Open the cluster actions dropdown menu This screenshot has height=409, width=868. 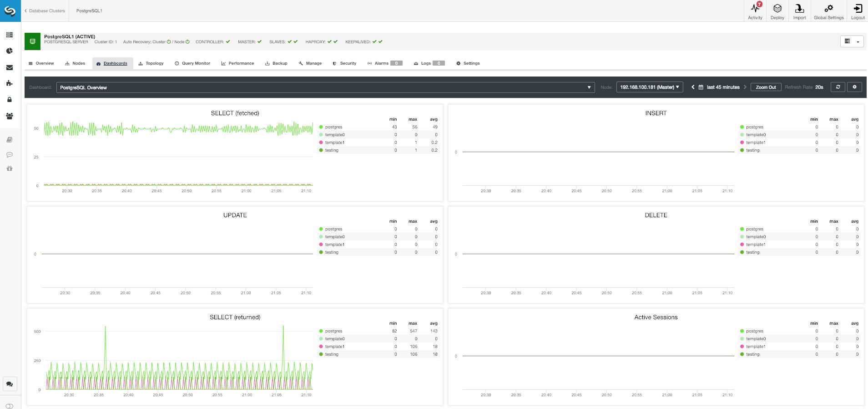(852, 41)
